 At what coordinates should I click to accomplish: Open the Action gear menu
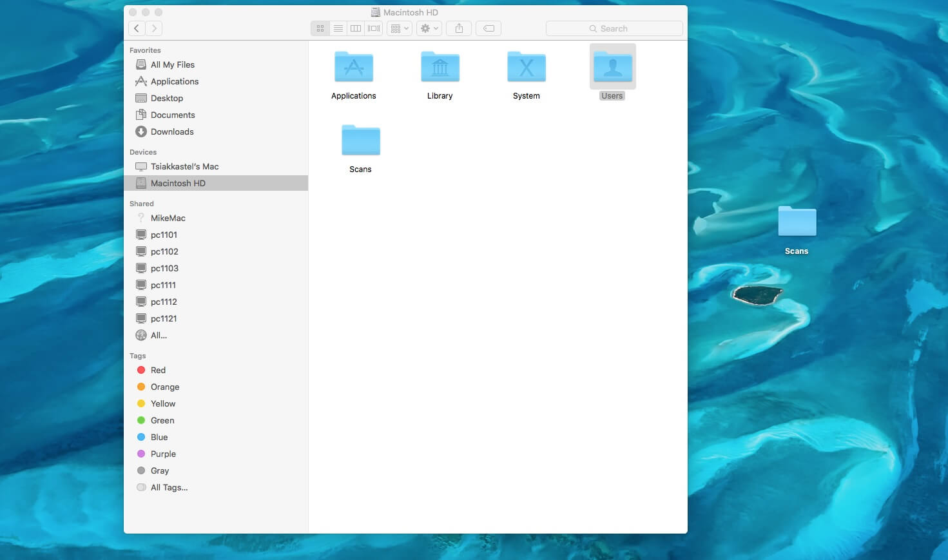pyautogui.click(x=429, y=28)
